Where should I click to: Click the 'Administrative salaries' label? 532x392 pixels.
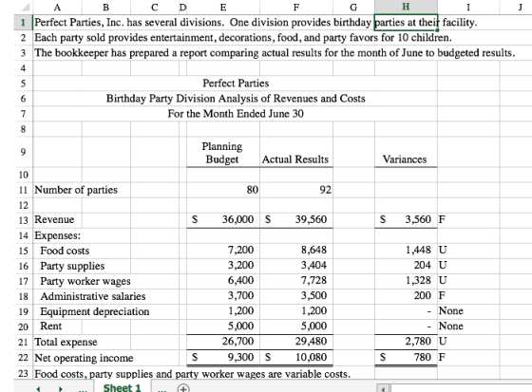point(93,296)
